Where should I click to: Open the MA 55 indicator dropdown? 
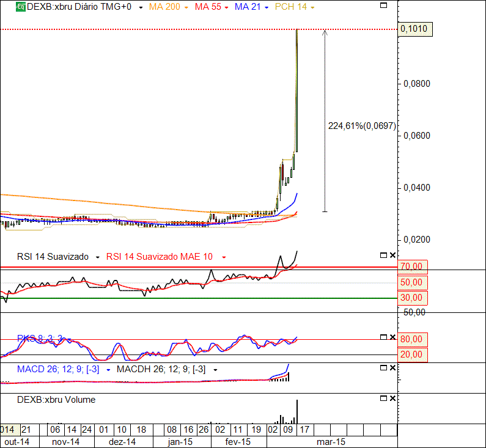(x=227, y=7)
